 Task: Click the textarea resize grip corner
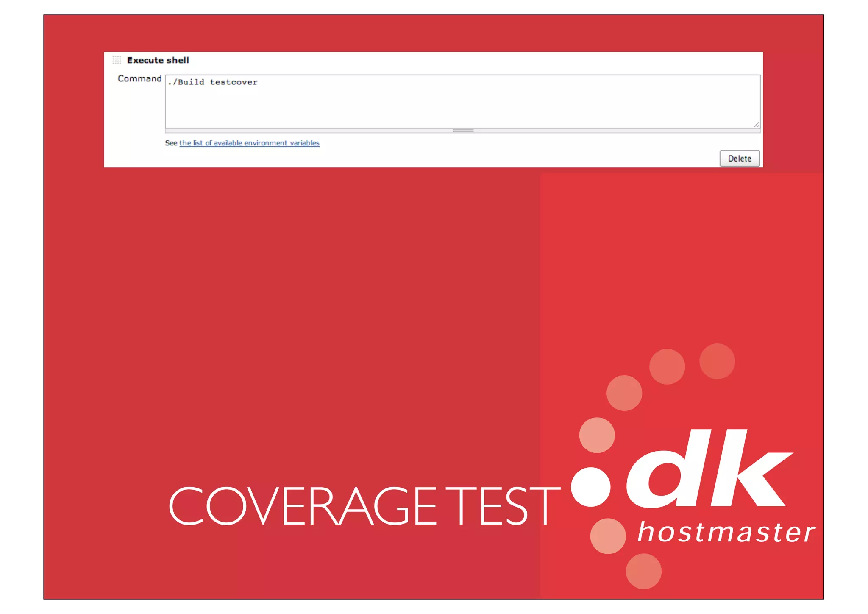click(x=756, y=124)
